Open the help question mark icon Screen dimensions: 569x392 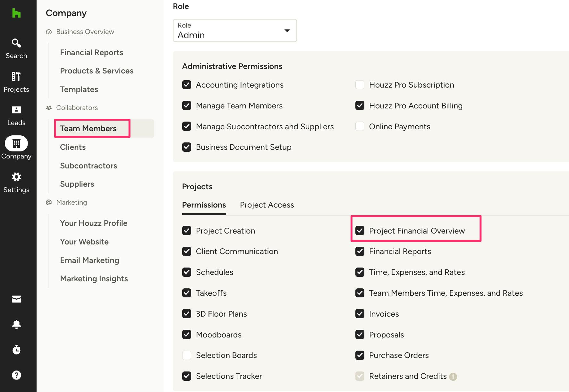pyautogui.click(x=16, y=375)
